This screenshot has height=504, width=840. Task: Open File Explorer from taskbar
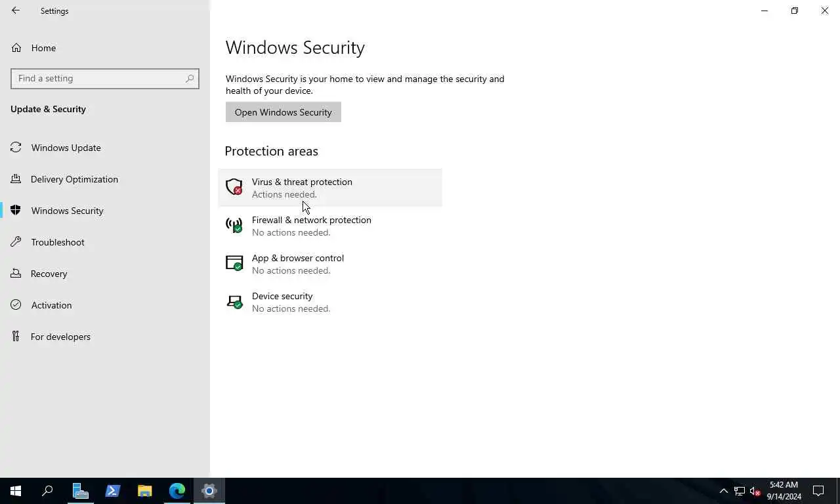click(144, 491)
